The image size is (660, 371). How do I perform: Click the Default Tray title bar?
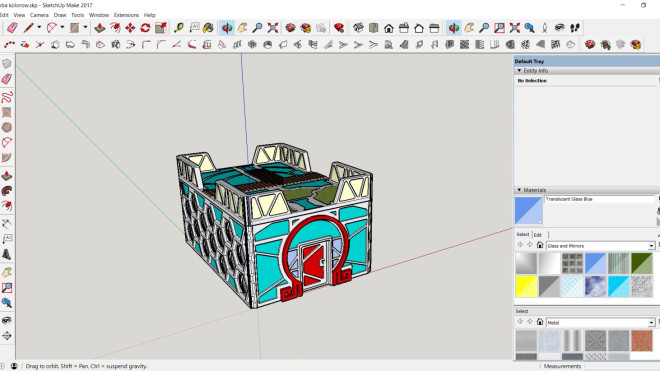587,61
